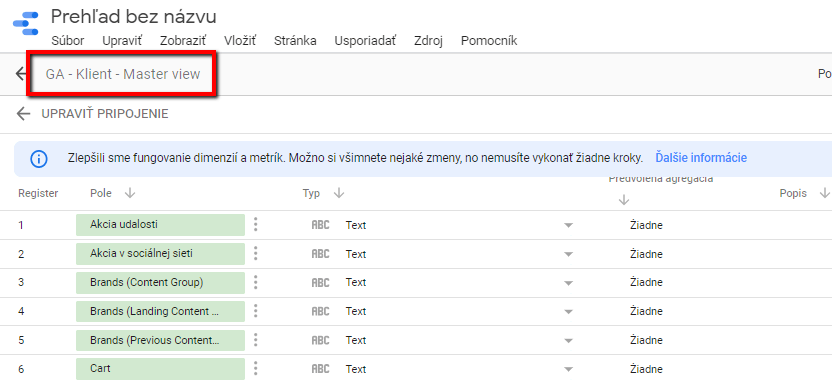Viewport: 832px width, 381px height.
Task: Click the Ďalšie informácie link
Action: pos(701,158)
